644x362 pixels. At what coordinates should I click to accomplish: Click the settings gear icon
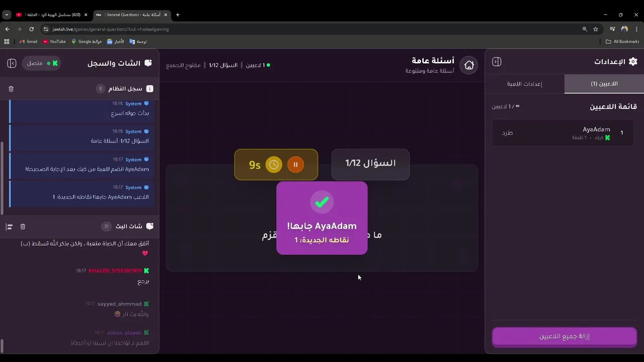pos(633,62)
